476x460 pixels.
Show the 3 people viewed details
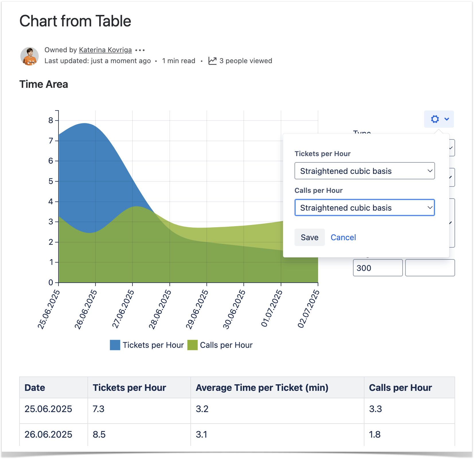(x=245, y=61)
